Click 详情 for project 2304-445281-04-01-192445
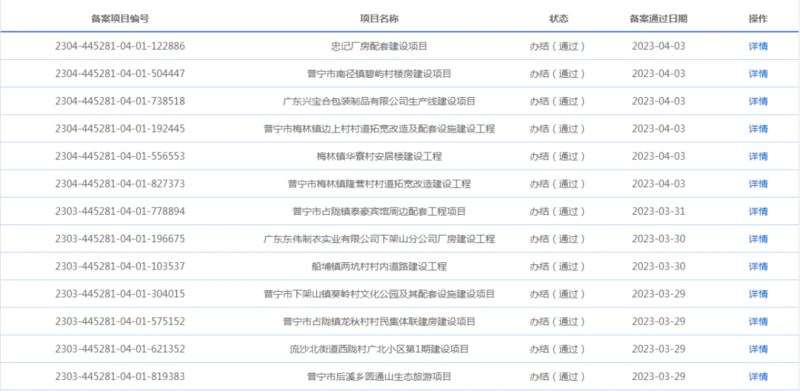The image size is (800, 391). (x=758, y=129)
